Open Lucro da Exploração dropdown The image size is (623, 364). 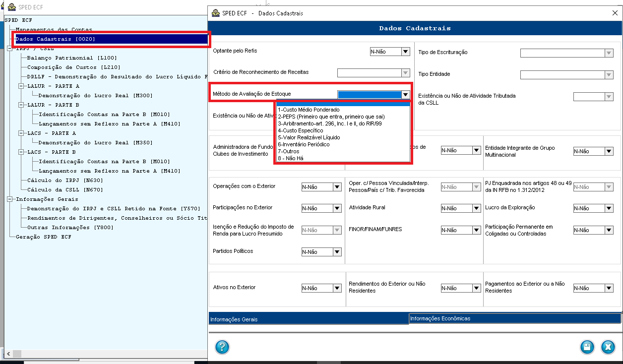pyautogui.click(x=609, y=208)
